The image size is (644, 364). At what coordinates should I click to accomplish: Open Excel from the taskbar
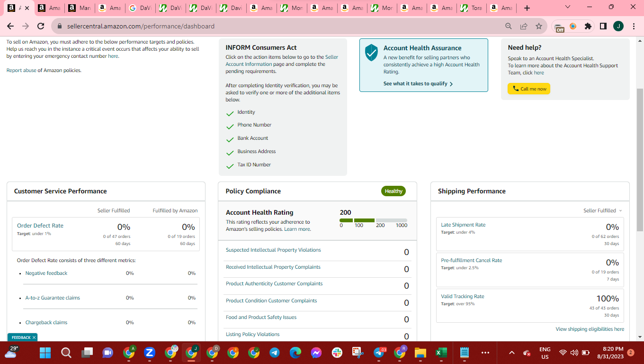[441, 353]
